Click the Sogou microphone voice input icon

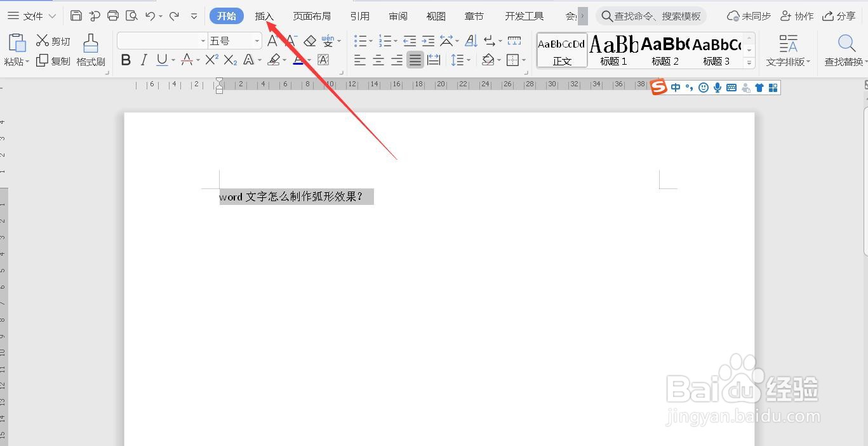tap(718, 88)
